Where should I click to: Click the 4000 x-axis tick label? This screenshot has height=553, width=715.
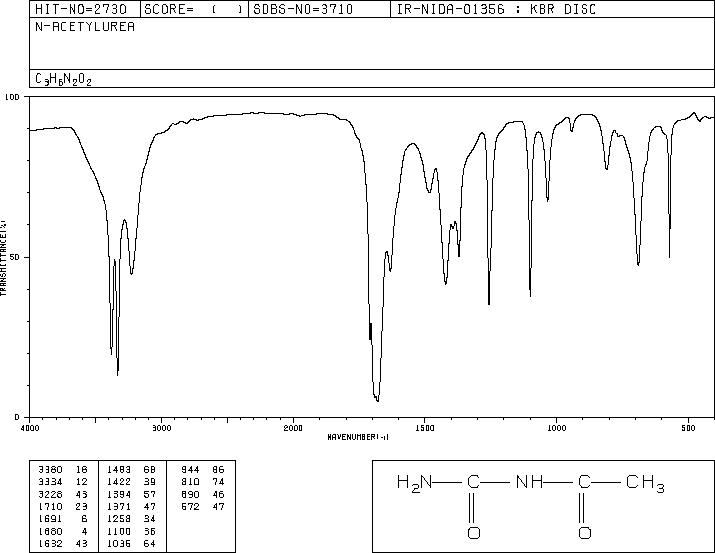pos(30,428)
